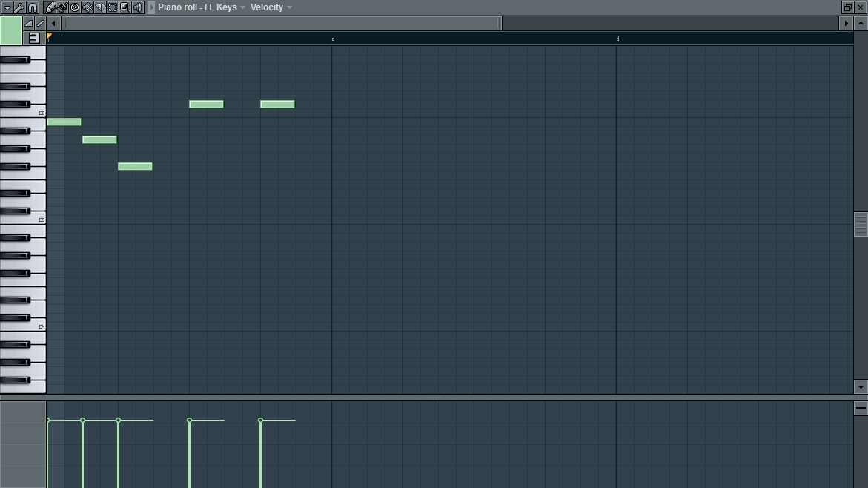Click the vertical scroll-up arrow
Image resolution: width=868 pixels, height=488 pixels.
point(861,23)
